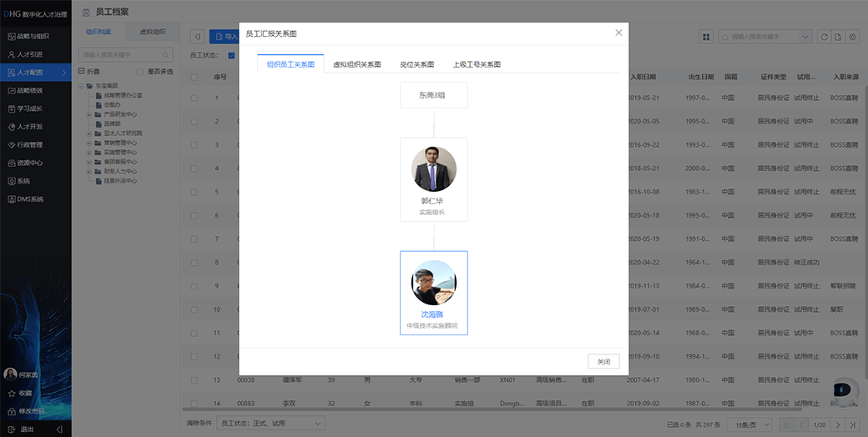Viewport: 868px width, 437px height.
Task: Expand the 产品研发中心 tree node
Action: coord(88,114)
